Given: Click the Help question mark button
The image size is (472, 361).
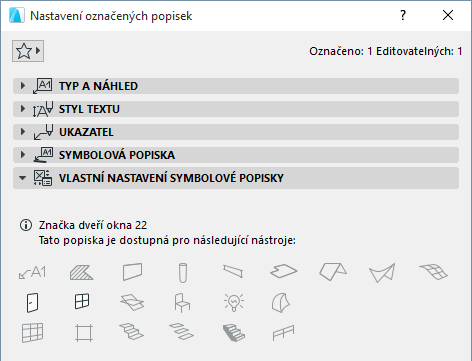Looking at the screenshot, I should 403,15.
